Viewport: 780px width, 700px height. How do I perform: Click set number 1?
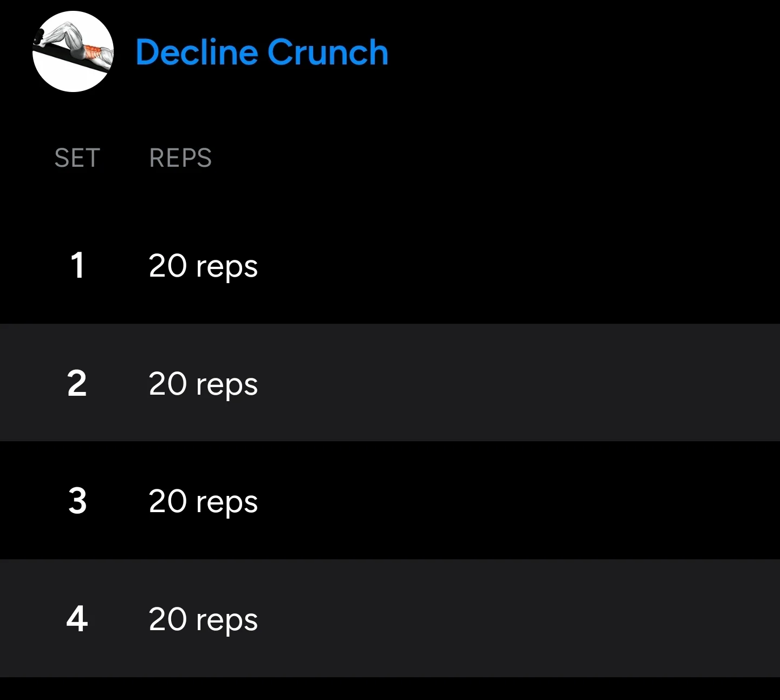pyautogui.click(x=77, y=265)
